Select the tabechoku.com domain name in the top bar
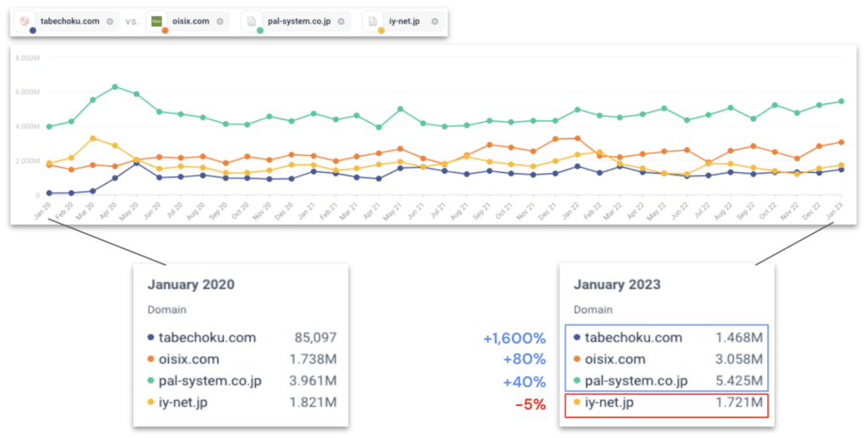Image resolution: width=868 pixels, height=438 pixels. (x=70, y=21)
